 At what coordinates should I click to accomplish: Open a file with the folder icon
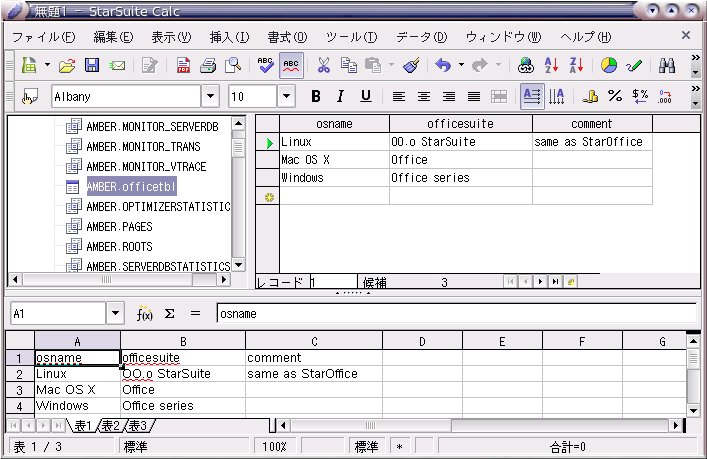[x=67, y=66]
